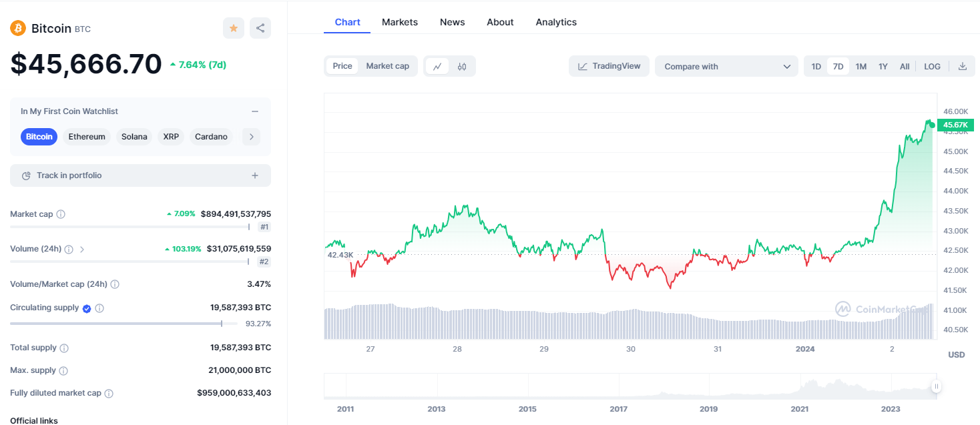980x425 pixels.
Task: Click the plus icon in Track in portfolio
Action: coord(255,175)
